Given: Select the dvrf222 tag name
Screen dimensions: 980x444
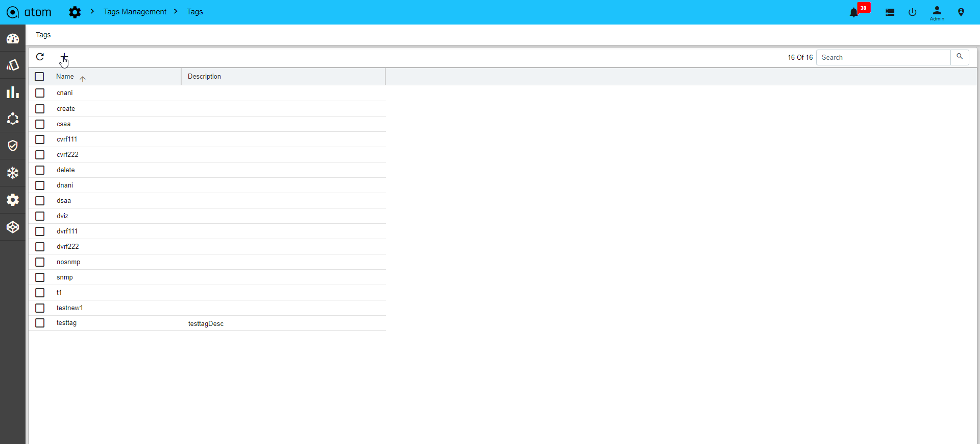Looking at the screenshot, I should [x=68, y=247].
